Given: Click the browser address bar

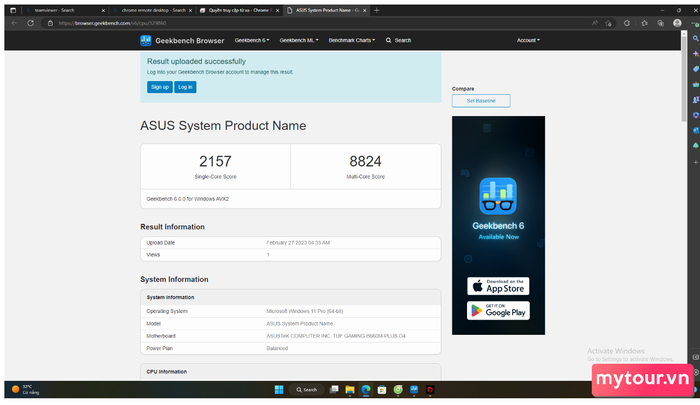Looking at the screenshot, I should (x=300, y=21).
